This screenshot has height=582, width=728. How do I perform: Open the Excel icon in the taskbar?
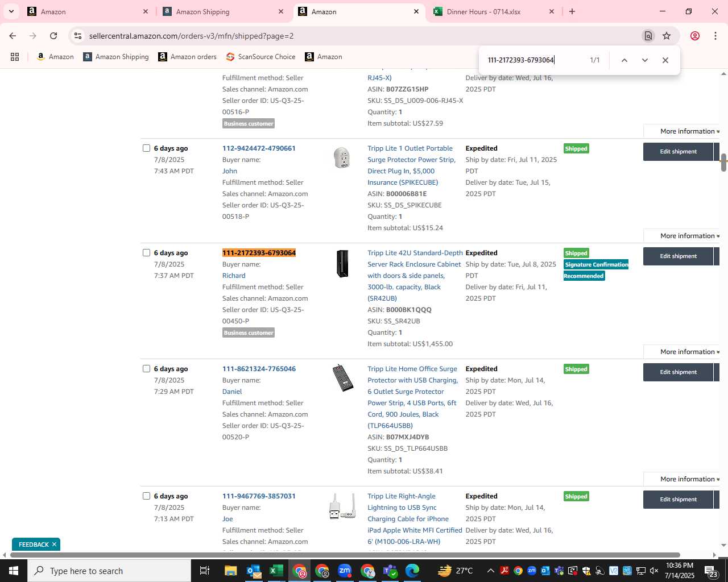(276, 571)
